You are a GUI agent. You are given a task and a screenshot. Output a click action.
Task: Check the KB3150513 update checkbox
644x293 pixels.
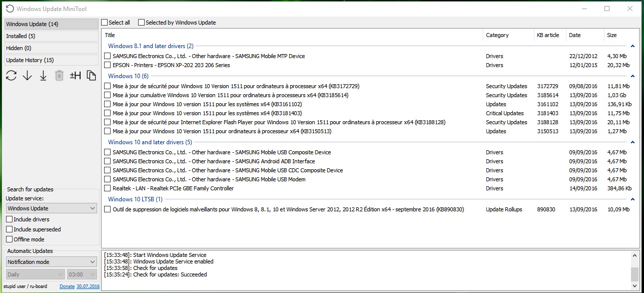107,131
